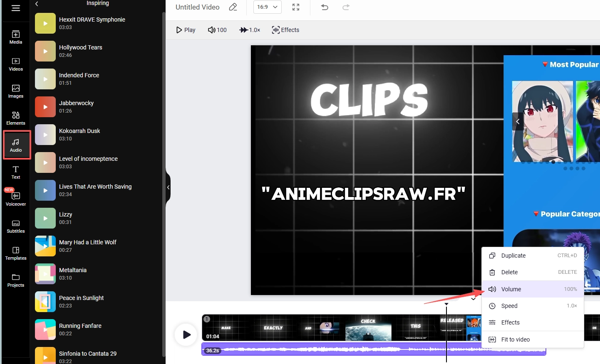Open Effects in the top toolbar
600x364 pixels.
285,30
